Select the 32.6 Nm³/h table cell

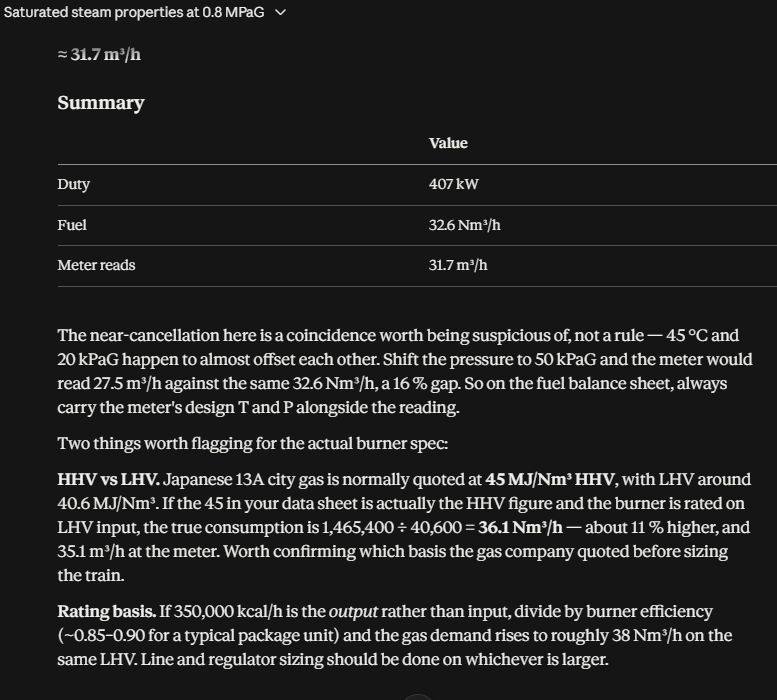(x=464, y=225)
